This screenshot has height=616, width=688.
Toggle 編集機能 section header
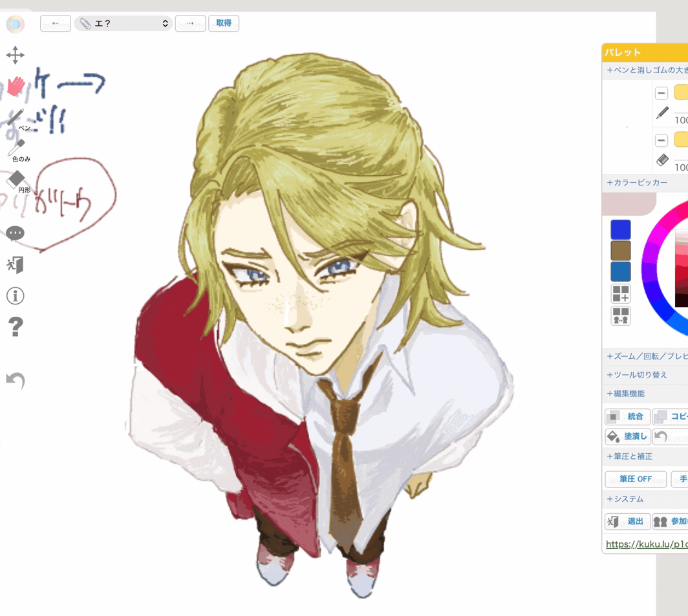645,394
